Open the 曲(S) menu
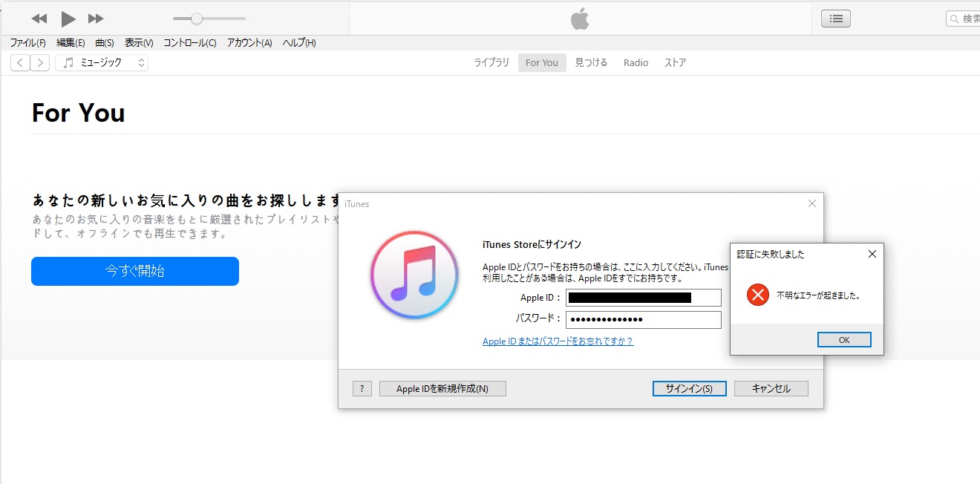The image size is (980, 484). pos(105,43)
